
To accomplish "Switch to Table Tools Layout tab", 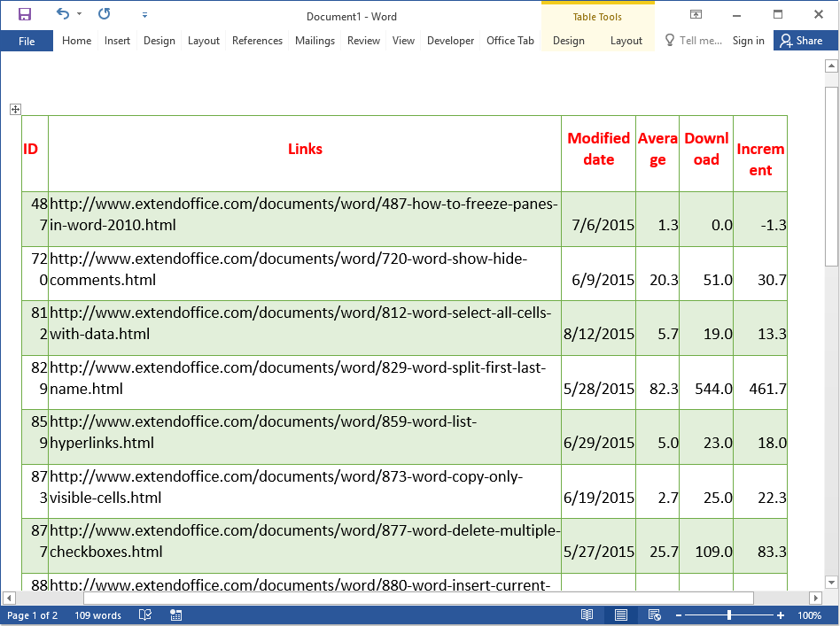I will click(626, 41).
